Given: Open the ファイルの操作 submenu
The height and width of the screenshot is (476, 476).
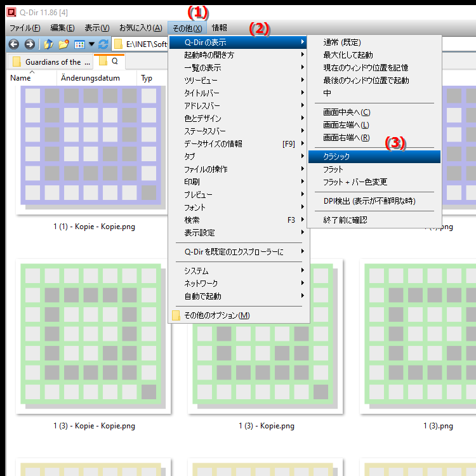Looking at the screenshot, I should pos(238,169).
